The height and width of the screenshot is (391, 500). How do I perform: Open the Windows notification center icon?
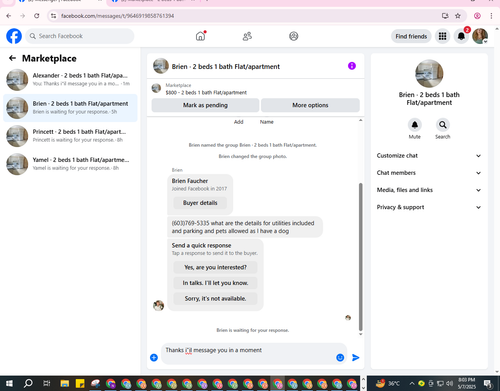click(x=488, y=383)
